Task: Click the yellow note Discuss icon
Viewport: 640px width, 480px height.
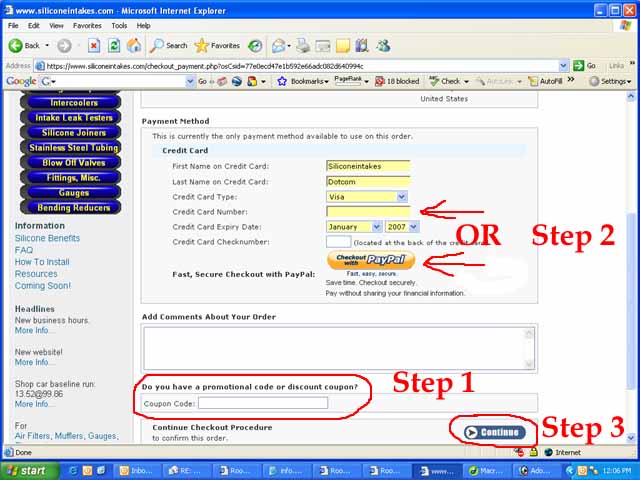Action: [x=342, y=46]
